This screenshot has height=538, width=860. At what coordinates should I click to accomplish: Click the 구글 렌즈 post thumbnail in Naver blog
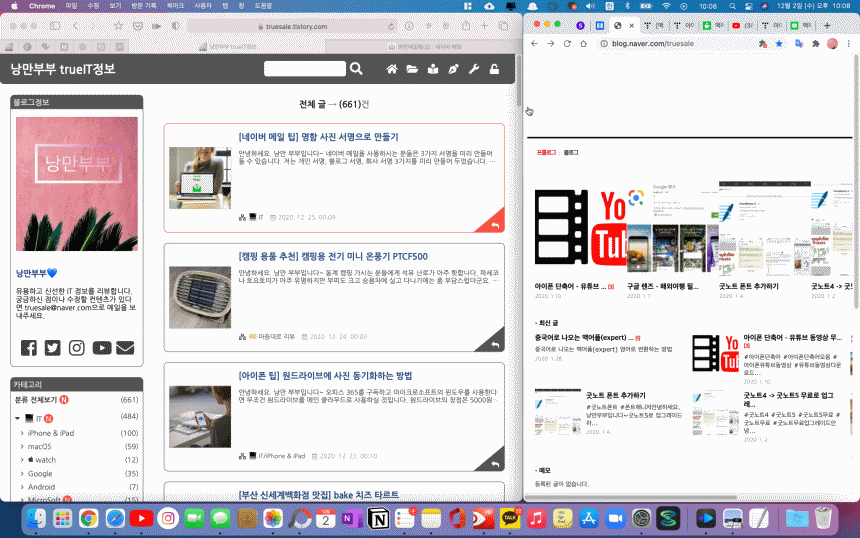click(672, 229)
